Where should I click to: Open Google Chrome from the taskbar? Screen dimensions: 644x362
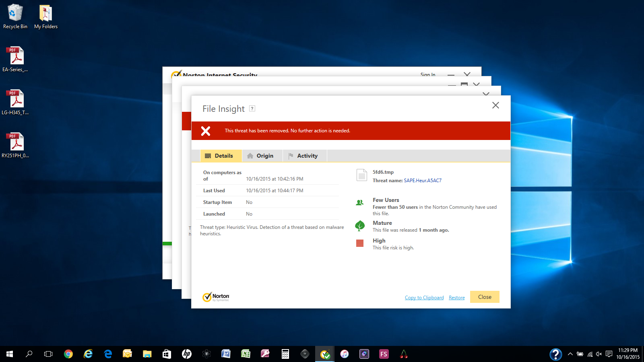tap(68, 354)
